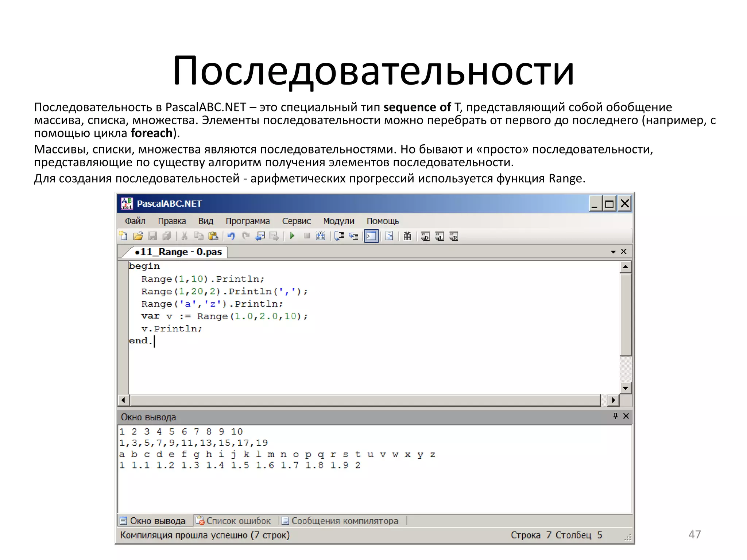The width and height of the screenshot is (747, 560).
Task: Click the Redo arrow icon
Action: [x=246, y=236]
